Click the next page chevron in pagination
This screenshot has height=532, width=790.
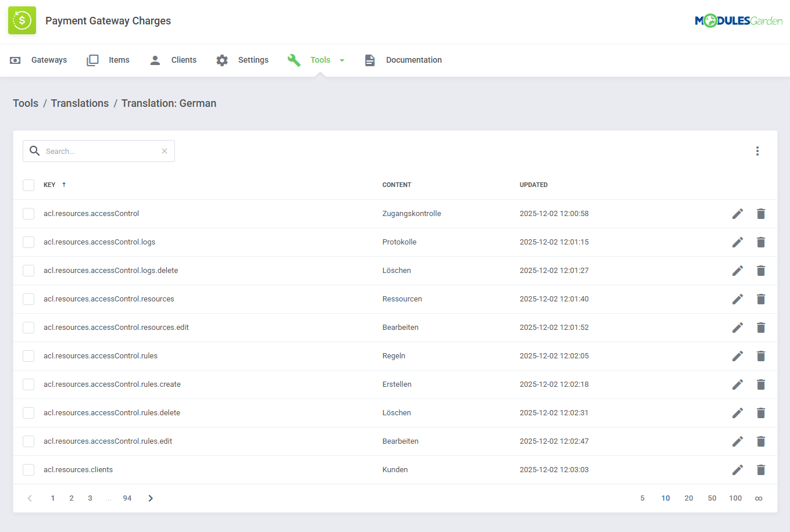tap(150, 498)
